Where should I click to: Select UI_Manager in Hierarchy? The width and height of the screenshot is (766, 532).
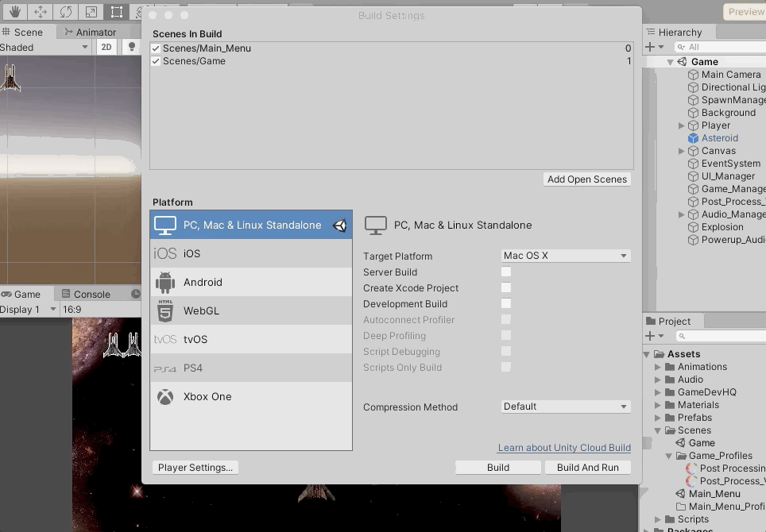click(x=728, y=176)
